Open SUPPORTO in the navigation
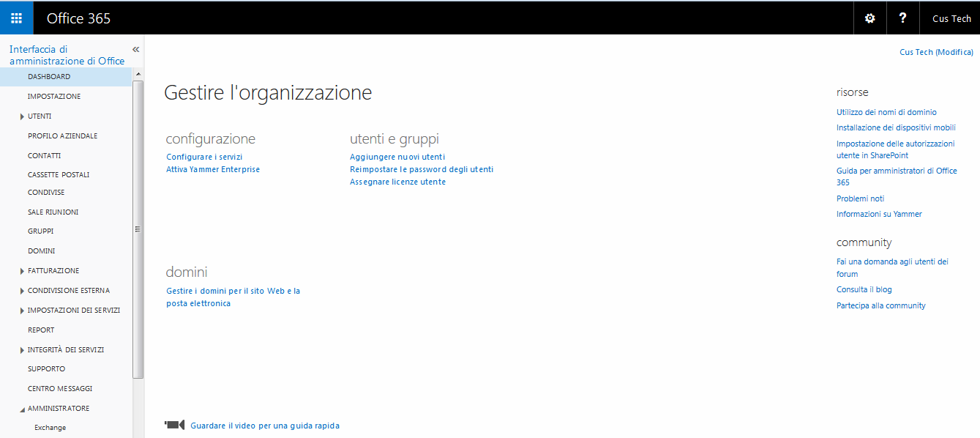This screenshot has height=438, width=980. (46, 369)
